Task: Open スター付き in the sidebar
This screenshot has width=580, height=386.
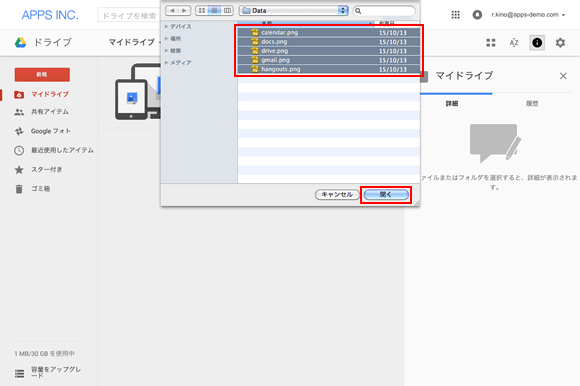Action: coord(46,169)
